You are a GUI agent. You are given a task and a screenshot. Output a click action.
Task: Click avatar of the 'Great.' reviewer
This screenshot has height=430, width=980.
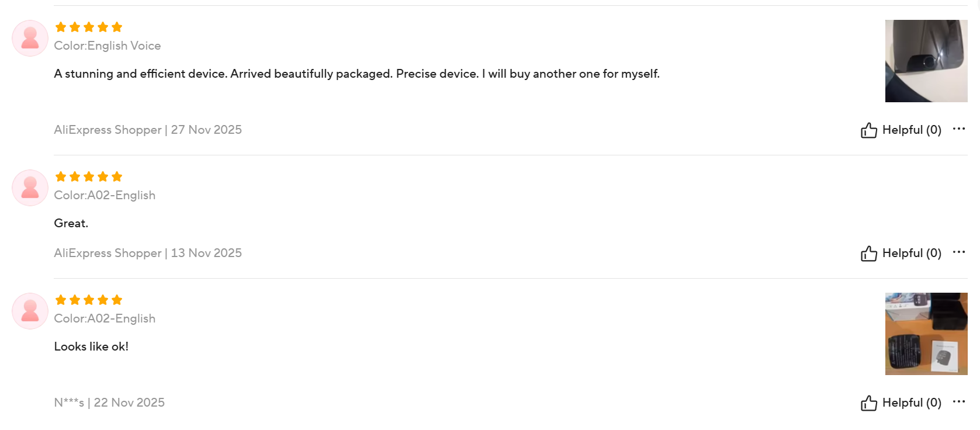(30, 188)
